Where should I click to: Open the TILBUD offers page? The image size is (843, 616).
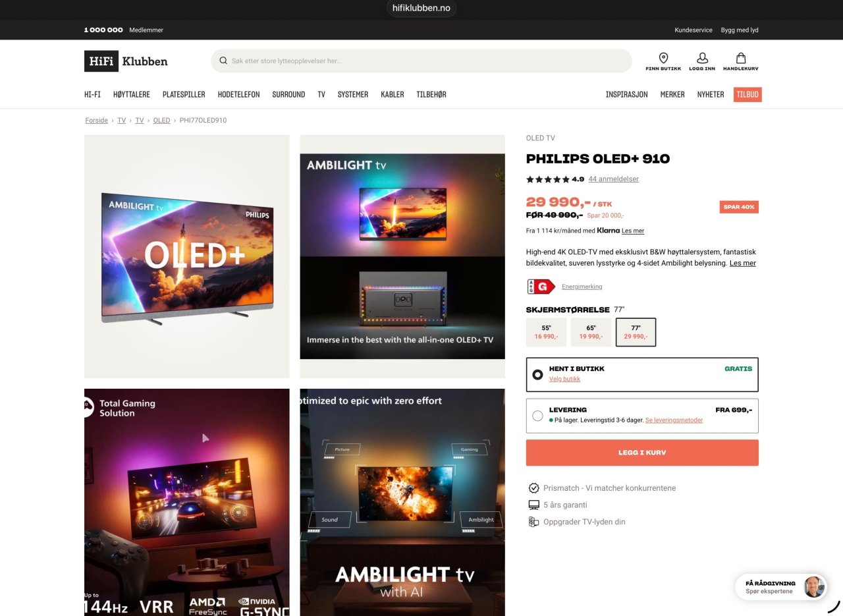748,95
